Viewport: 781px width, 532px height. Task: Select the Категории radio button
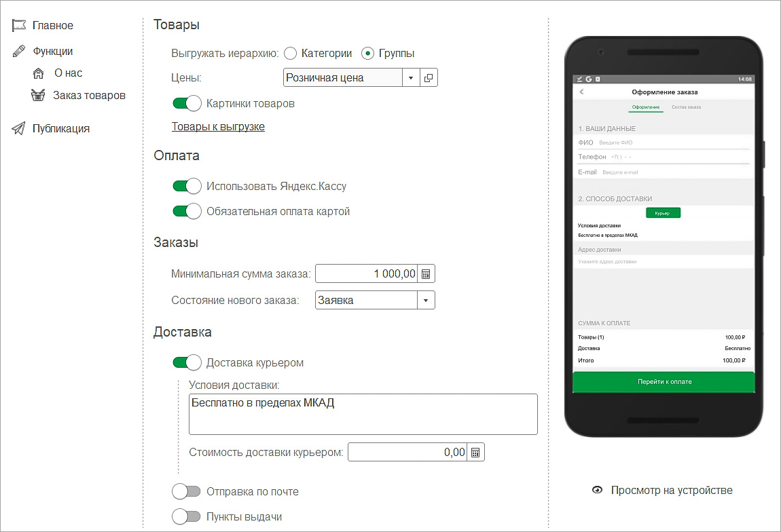pyautogui.click(x=291, y=53)
